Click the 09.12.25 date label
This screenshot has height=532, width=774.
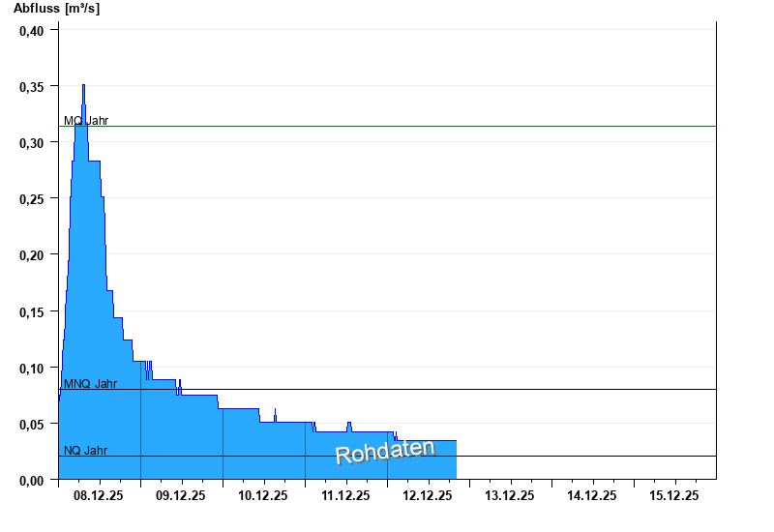point(181,495)
